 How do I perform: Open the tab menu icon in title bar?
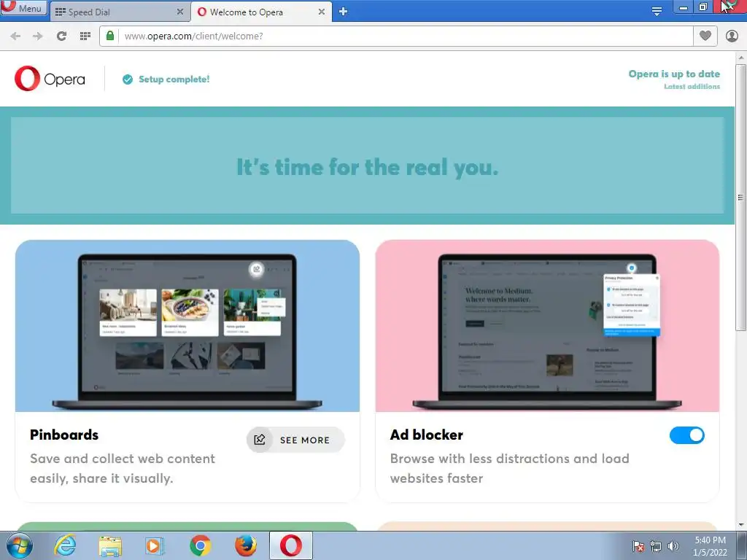[x=657, y=11]
